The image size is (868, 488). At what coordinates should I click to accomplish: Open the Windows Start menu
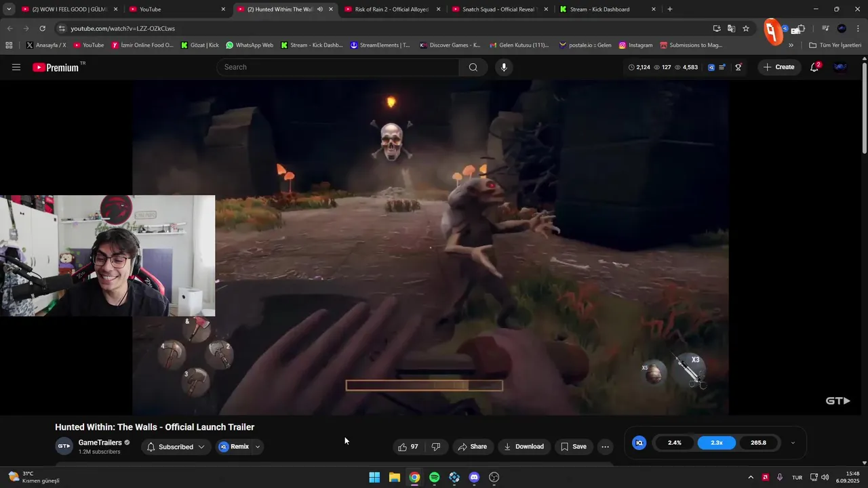pos(374,477)
